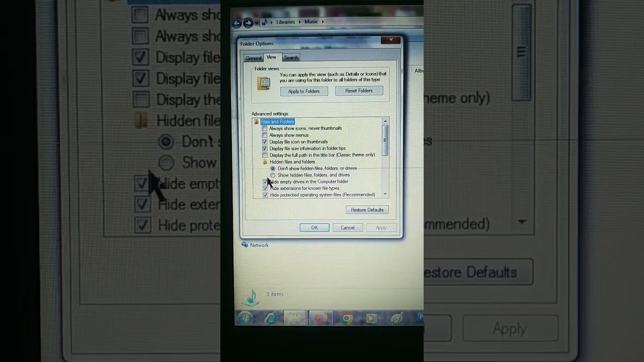
Task: Click the Advanced settings scrollbar thumb
Action: click(385, 140)
